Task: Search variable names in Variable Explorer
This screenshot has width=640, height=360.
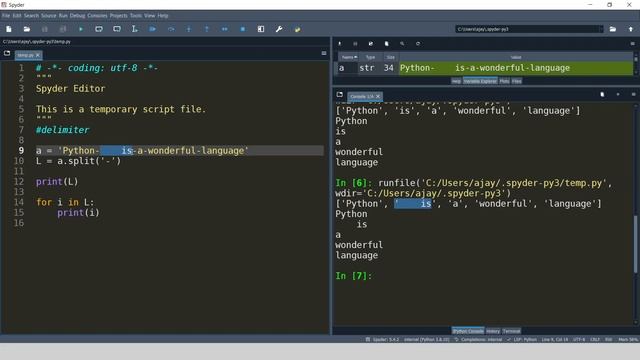Action: click(x=402, y=44)
